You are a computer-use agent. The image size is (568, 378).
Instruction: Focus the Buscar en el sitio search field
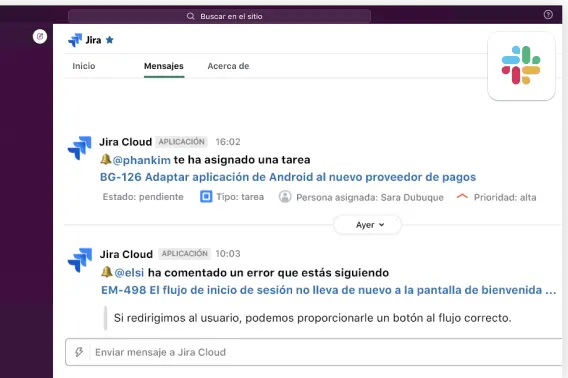(220, 16)
